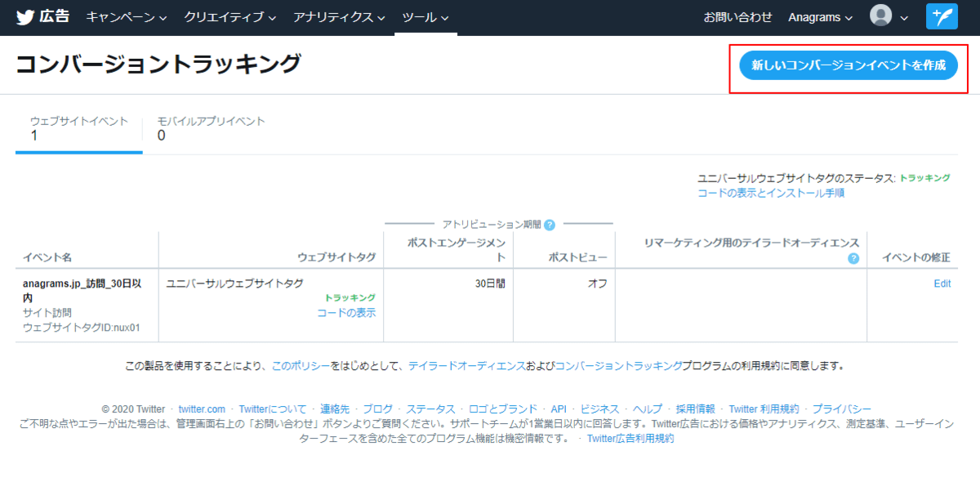Click ウェブサイトタグID:nux01 text

pos(82,328)
